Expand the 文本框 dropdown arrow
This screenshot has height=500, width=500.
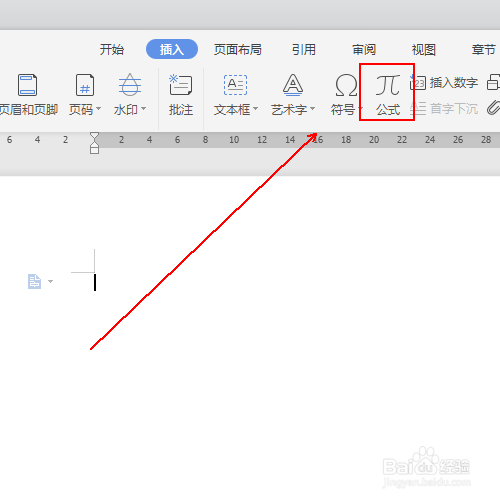(255, 109)
